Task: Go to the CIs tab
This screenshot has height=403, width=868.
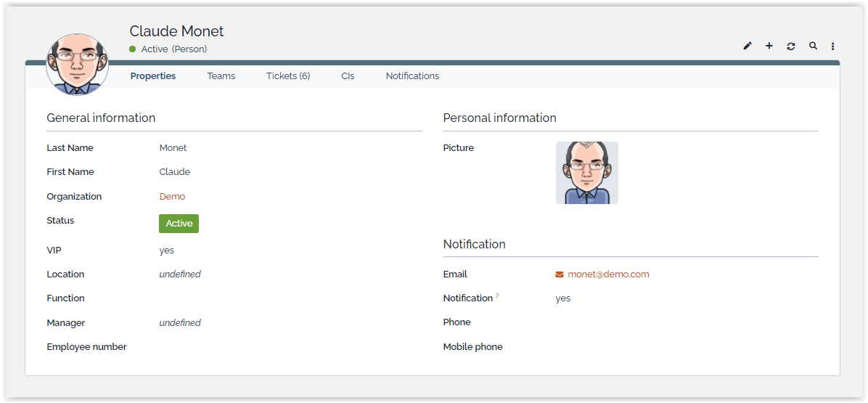Action: click(348, 76)
